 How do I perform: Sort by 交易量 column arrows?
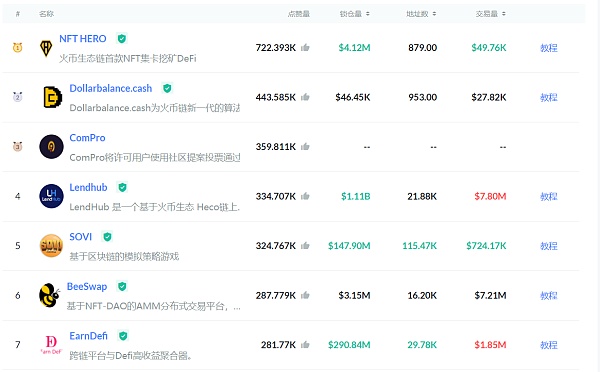[x=504, y=14]
